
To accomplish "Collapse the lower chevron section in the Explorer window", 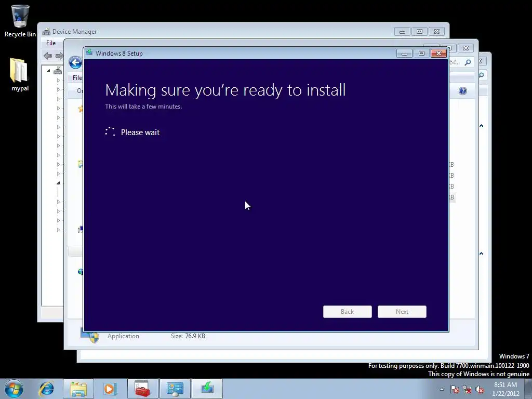I will pos(481,254).
